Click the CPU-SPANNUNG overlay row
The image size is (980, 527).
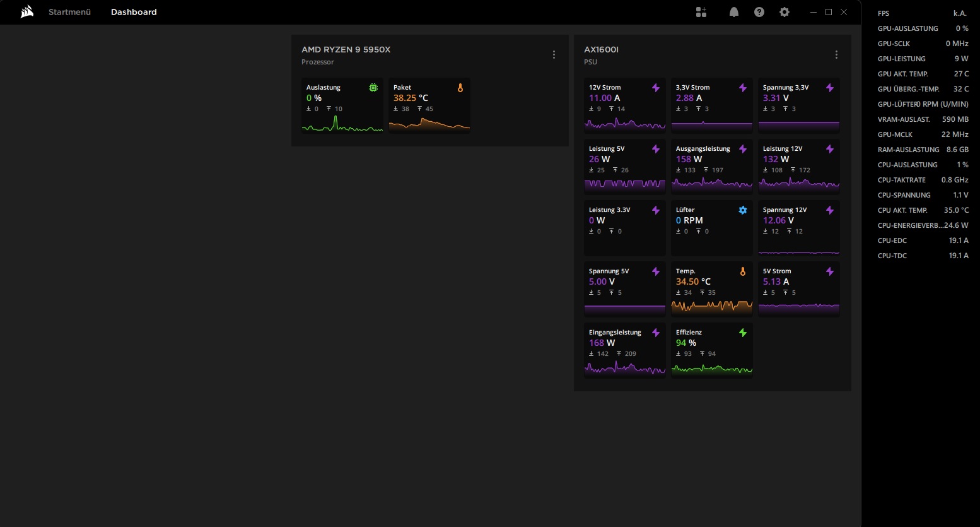pos(923,195)
